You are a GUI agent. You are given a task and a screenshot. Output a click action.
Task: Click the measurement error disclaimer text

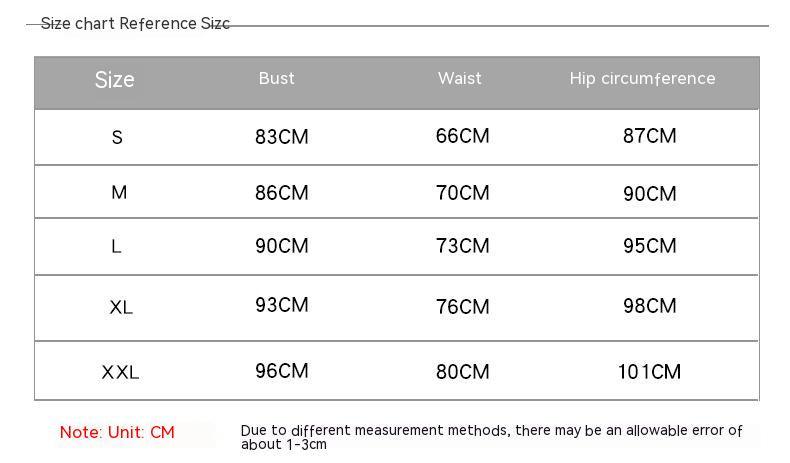pos(491,437)
